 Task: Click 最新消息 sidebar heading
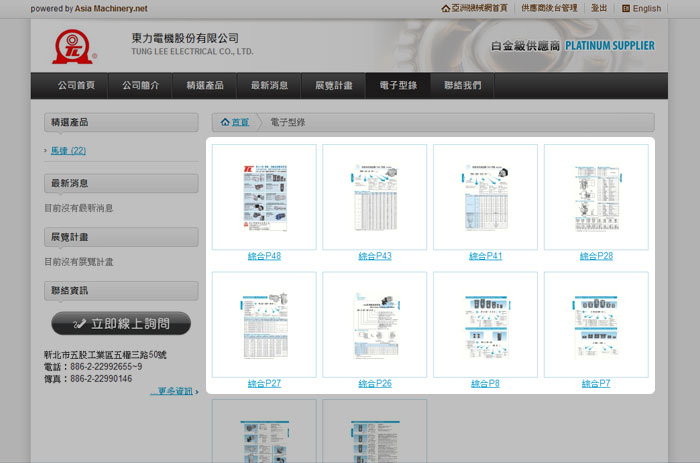pyautogui.click(x=121, y=184)
